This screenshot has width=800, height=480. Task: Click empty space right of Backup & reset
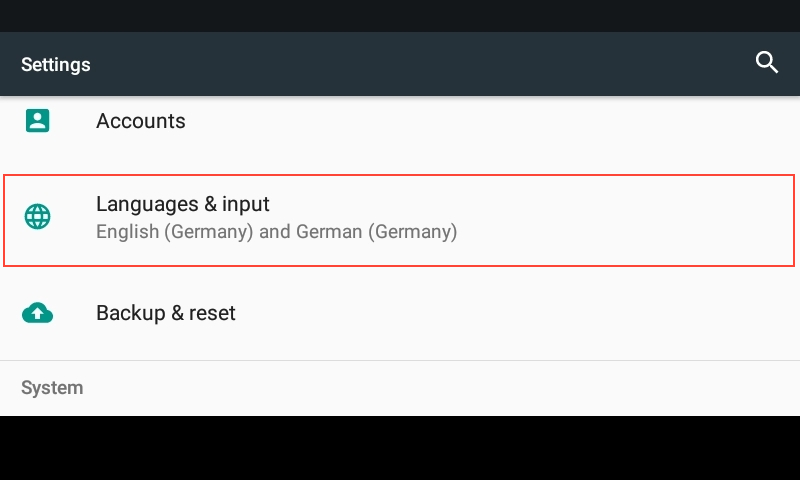520,313
